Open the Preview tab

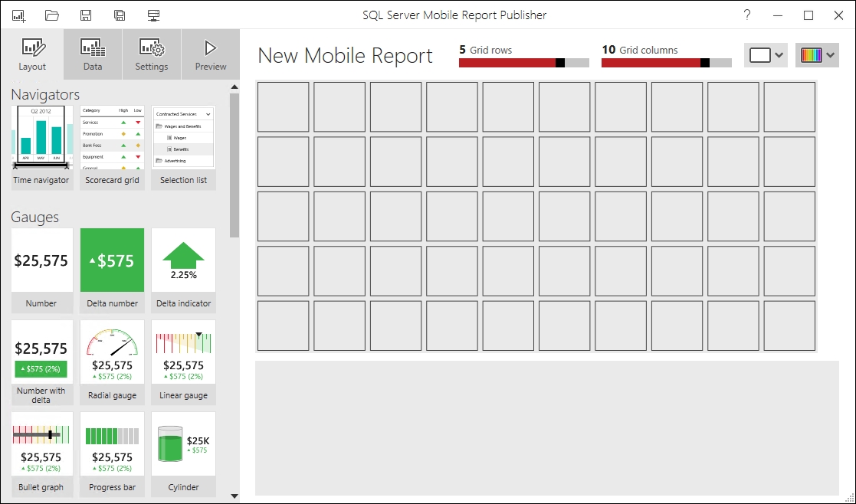[211, 54]
